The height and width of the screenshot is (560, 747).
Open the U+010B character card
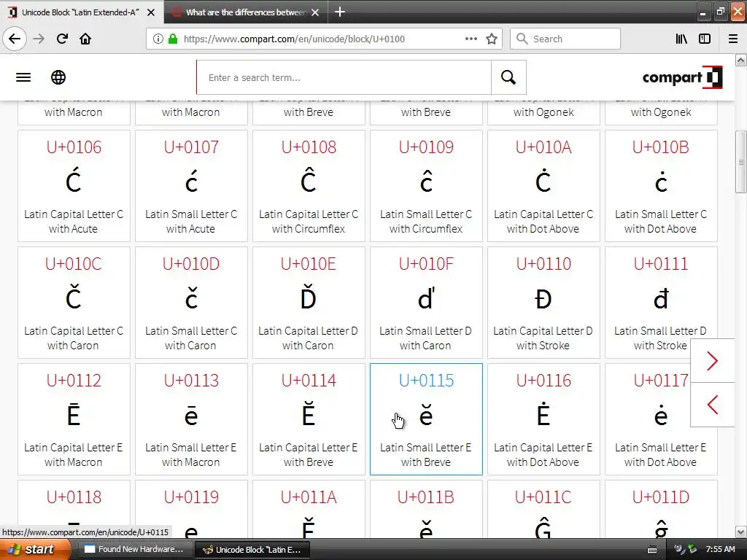point(661,186)
